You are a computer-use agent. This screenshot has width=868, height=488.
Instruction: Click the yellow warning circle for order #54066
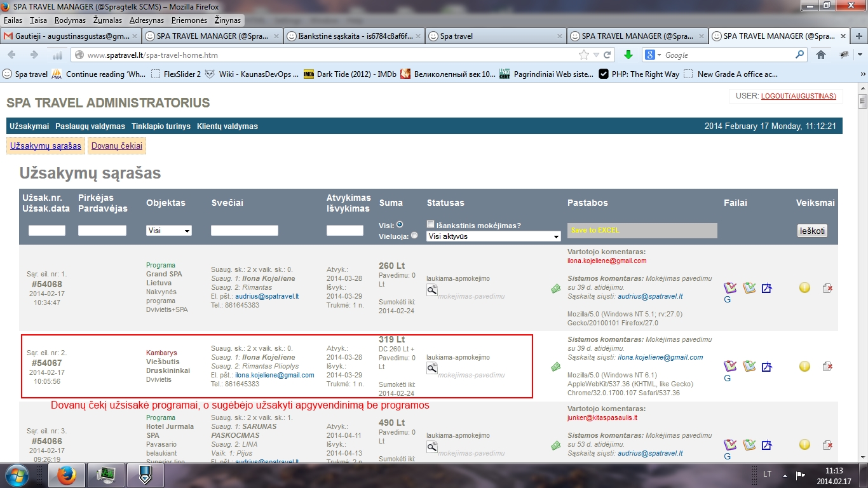(x=804, y=445)
